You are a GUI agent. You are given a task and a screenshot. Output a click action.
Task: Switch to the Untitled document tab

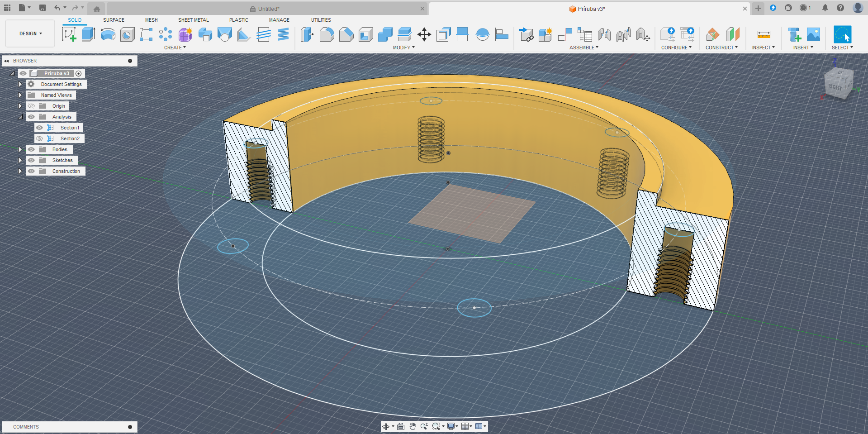click(268, 9)
